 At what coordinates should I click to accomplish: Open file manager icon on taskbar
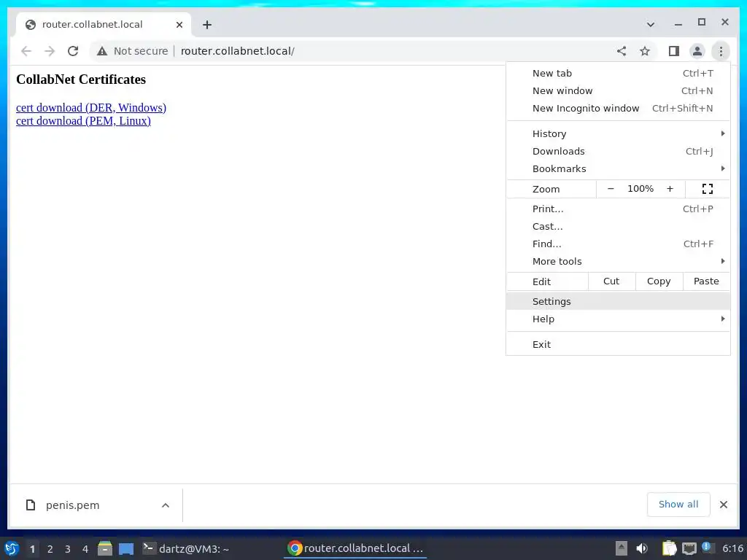[x=105, y=548]
